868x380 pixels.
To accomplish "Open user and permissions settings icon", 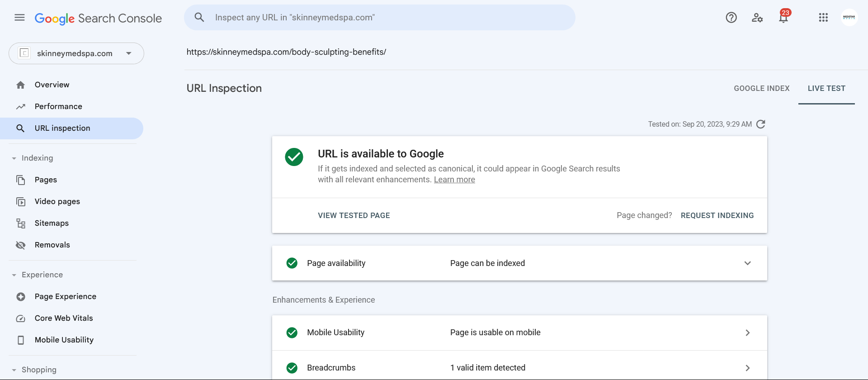I will [757, 18].
